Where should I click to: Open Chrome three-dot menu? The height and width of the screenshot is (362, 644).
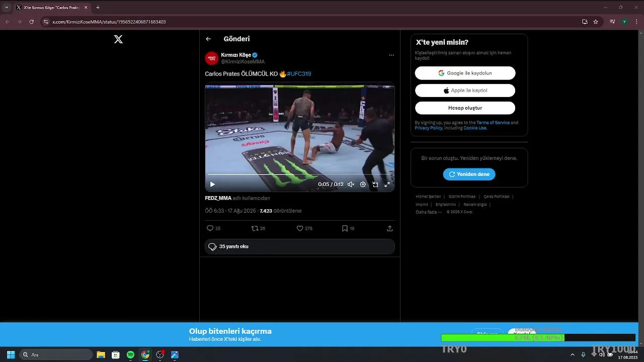636,22
